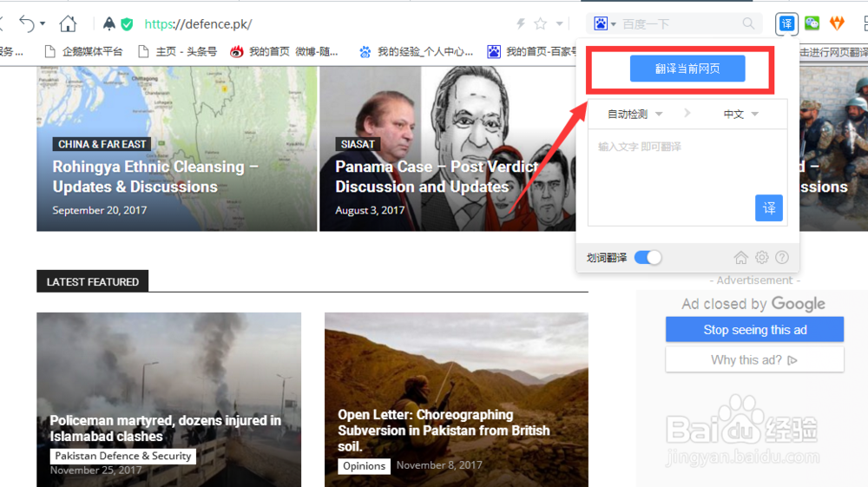The image size is (868, 487).
Task: Click the green security shield icon
Action: click(127, 23)
